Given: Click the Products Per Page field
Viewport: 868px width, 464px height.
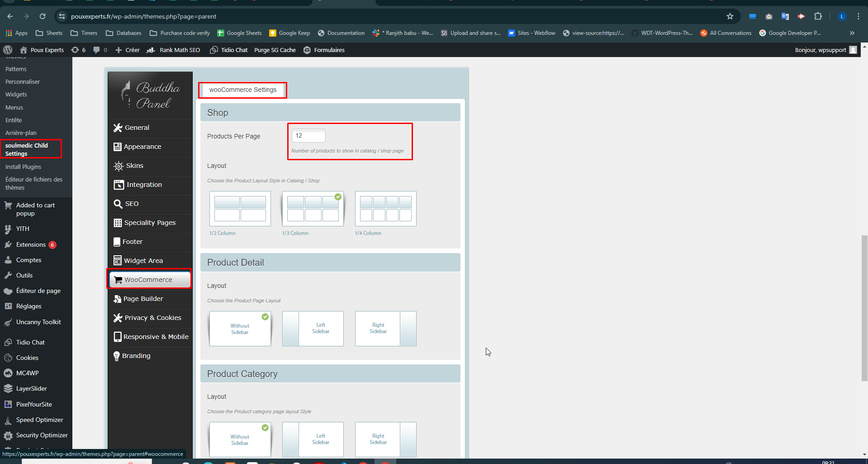Looking at the screenshot, I should tap(308, 135).
